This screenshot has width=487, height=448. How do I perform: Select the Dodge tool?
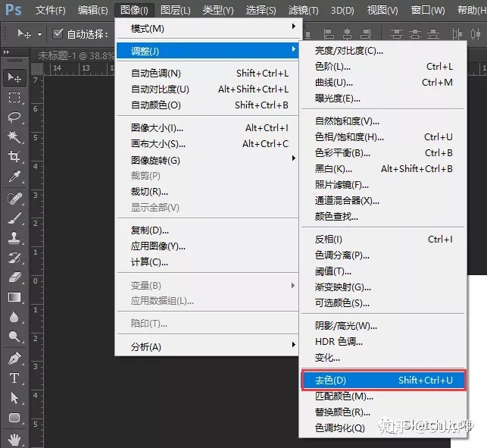tap(14, 337)
